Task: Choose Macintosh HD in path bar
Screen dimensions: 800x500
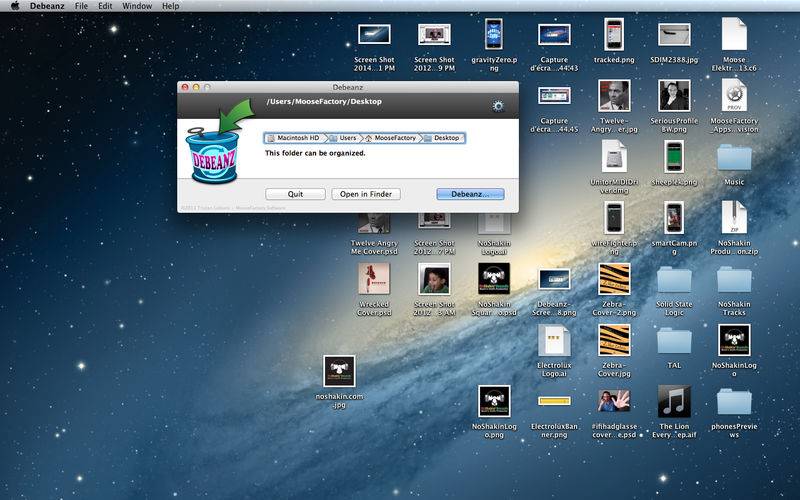Action: [294, 138]
